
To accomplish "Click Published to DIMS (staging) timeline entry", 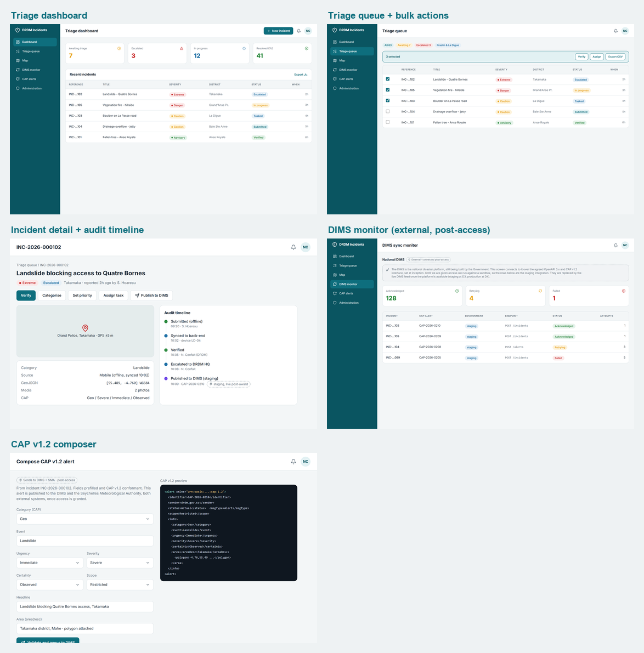I will [x=194, y=378].
